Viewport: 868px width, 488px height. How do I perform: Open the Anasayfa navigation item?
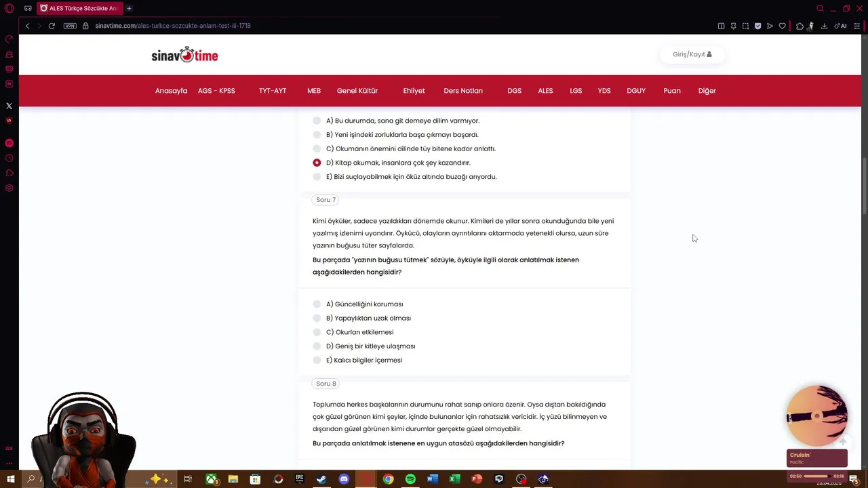[x=171, y=91]
